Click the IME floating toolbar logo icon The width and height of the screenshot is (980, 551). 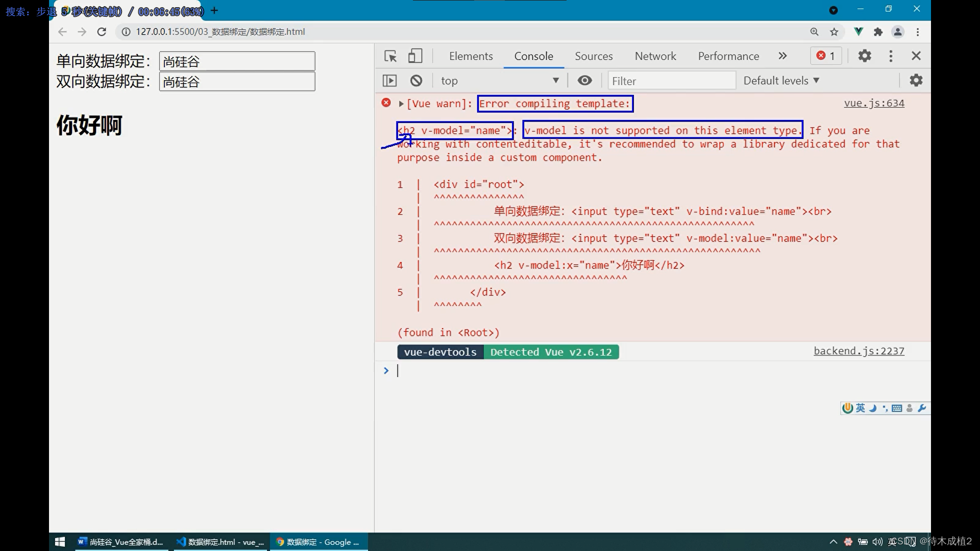point(847,408)
